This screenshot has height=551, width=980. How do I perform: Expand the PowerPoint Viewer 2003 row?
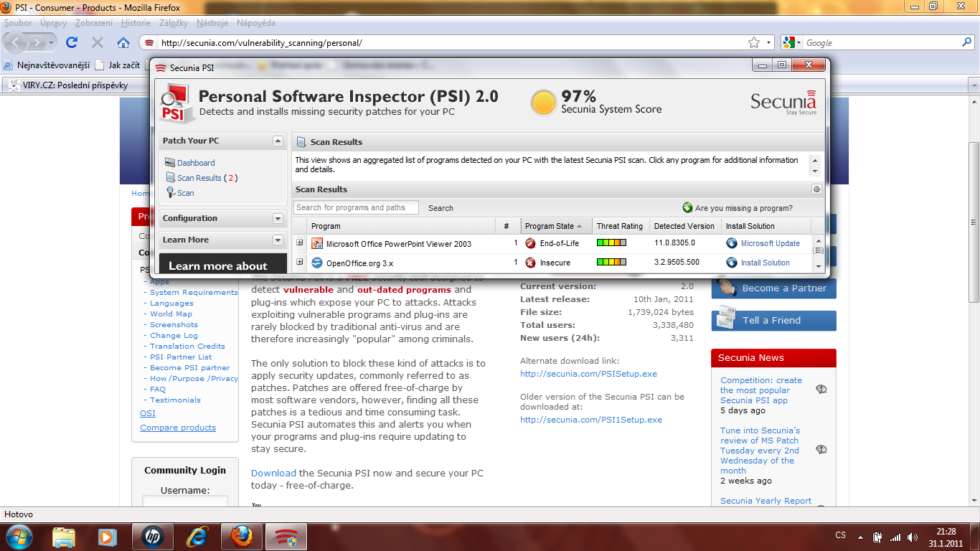(300, 243)
